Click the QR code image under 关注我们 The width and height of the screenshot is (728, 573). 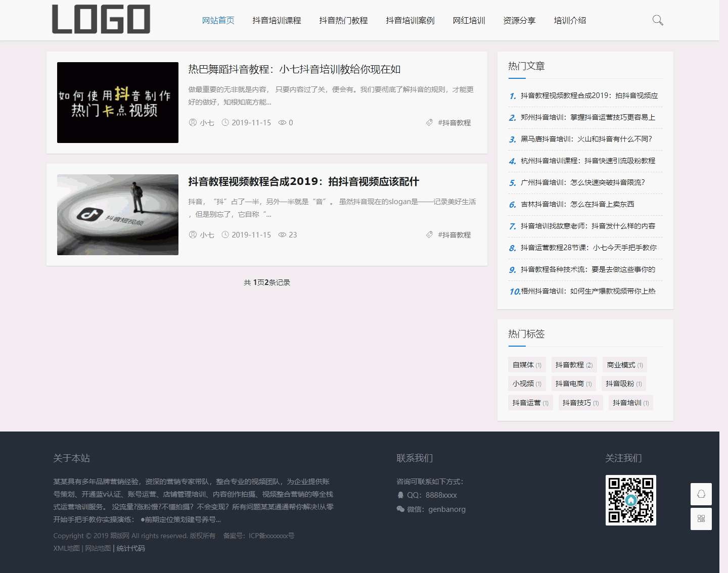[x=631, y=500]
